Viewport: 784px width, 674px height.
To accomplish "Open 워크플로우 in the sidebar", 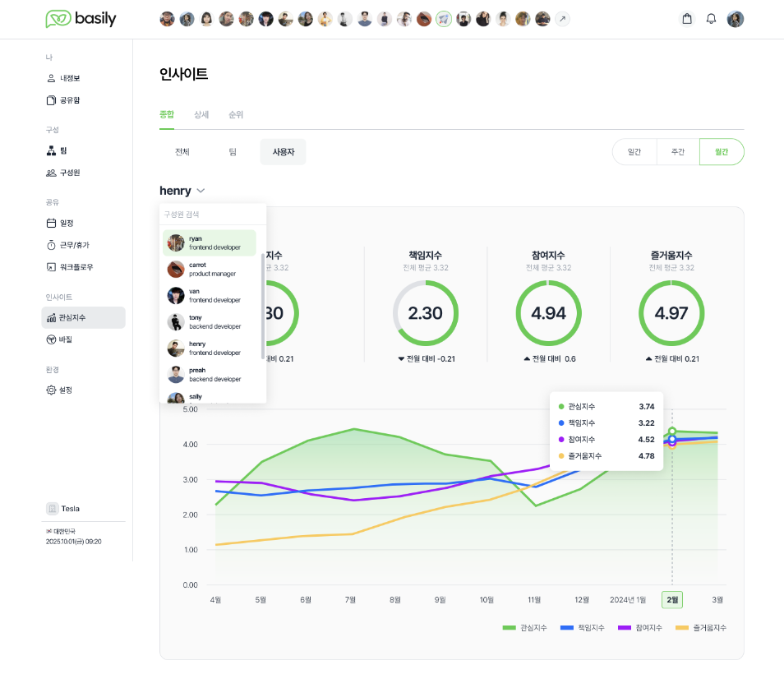I will pyautogui.click(x=70, y=267).
